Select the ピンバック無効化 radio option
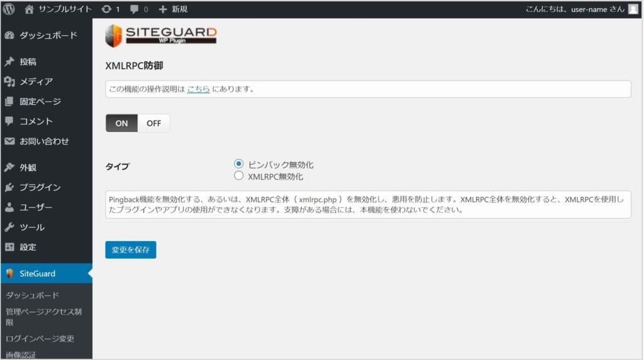 (238, 164)
